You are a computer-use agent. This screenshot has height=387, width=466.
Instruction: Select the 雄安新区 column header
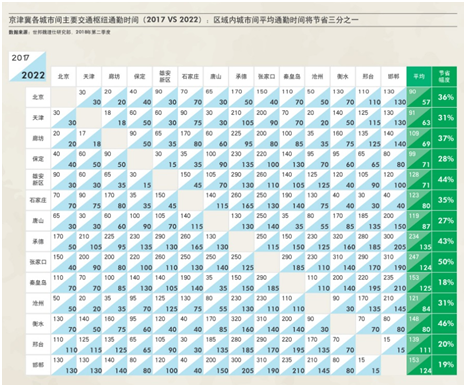pos(165,76)
